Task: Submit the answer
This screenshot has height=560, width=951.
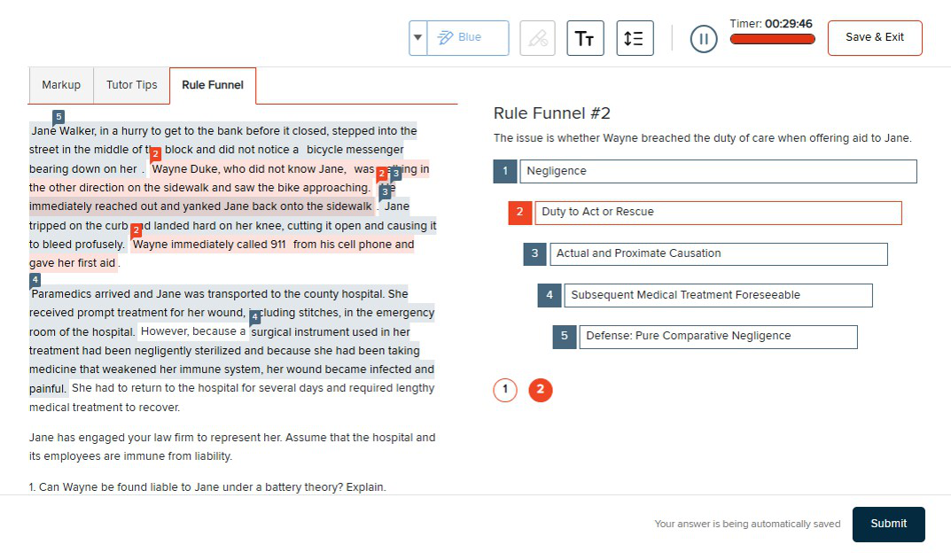Action: 888,524
